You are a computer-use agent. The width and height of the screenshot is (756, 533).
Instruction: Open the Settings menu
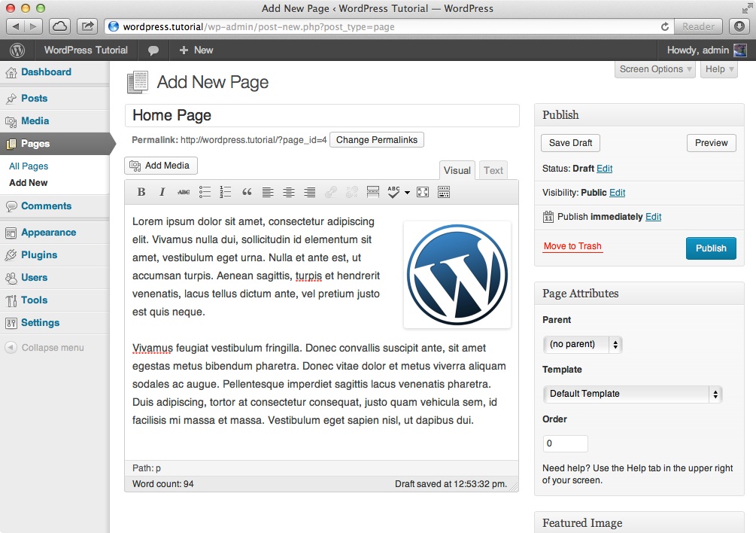point(41,323)
